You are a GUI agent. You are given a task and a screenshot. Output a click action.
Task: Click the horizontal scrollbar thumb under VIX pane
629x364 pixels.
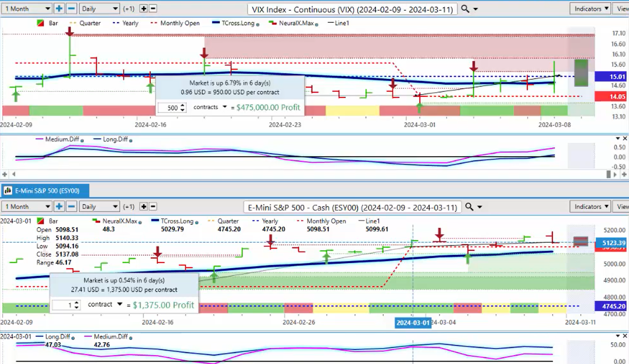[608, 174]
